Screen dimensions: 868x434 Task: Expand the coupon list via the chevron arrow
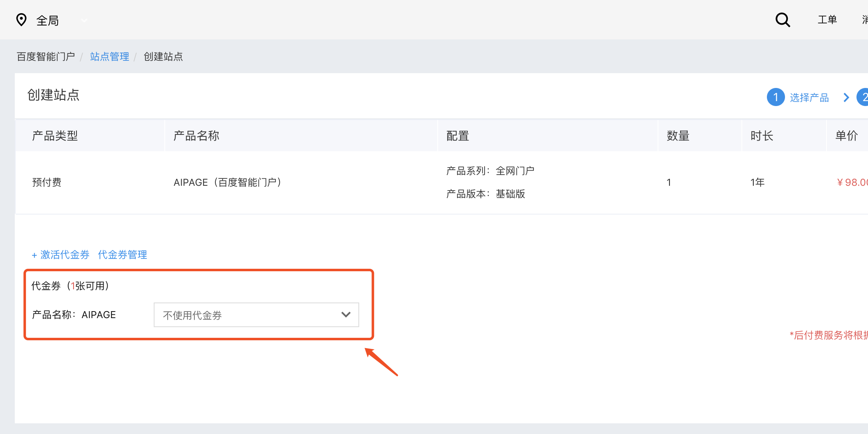(346, 315)
